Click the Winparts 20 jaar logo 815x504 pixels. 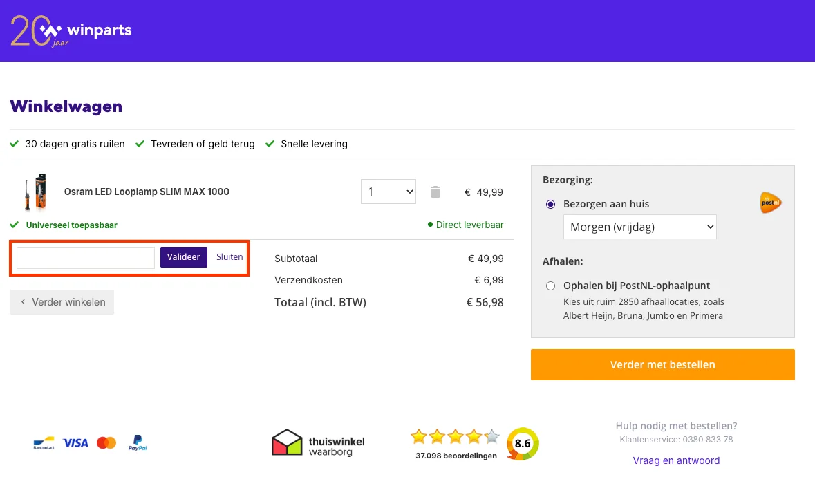tap(69, 30)
